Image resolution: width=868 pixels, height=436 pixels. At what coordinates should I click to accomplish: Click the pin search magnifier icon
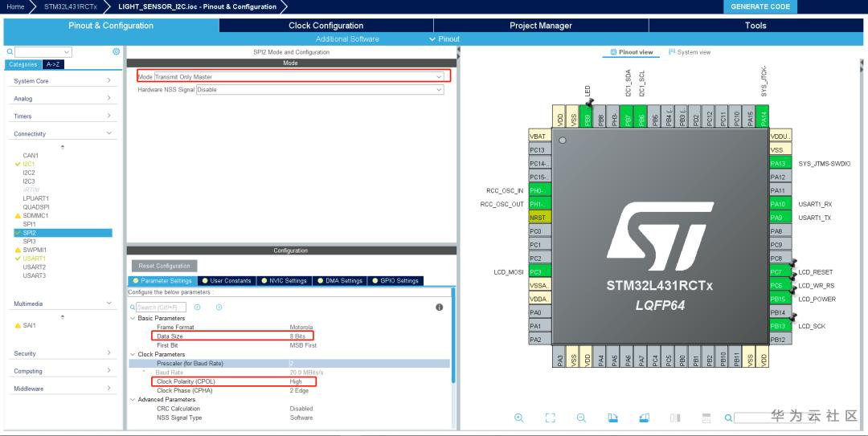pos(729,418)
